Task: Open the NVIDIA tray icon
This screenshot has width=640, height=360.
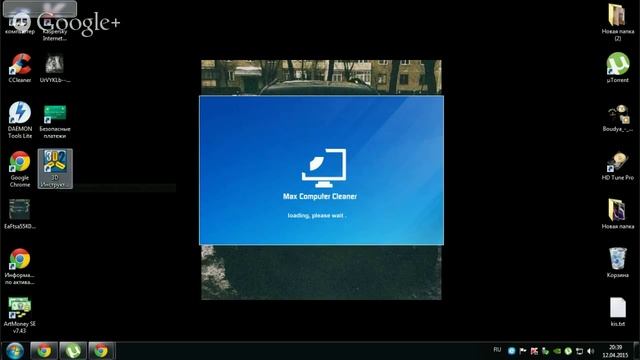Action: pyautogui.click(x=557, y=351)
